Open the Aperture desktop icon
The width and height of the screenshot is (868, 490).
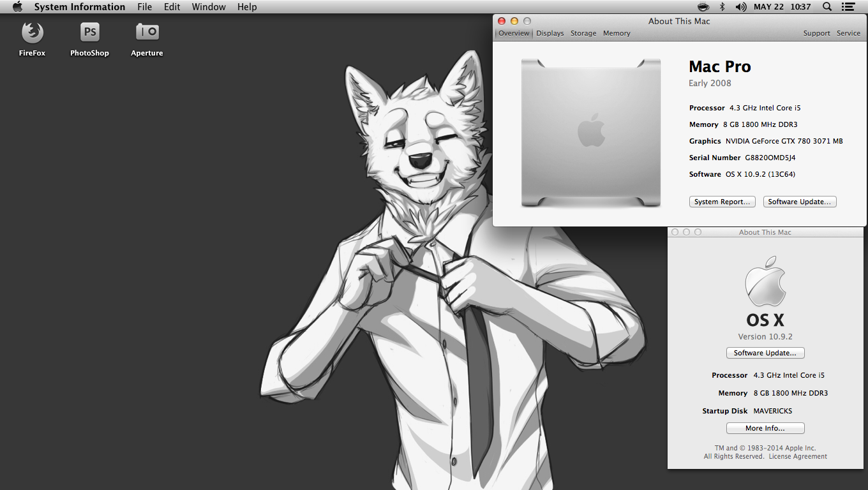click(147, 33)
